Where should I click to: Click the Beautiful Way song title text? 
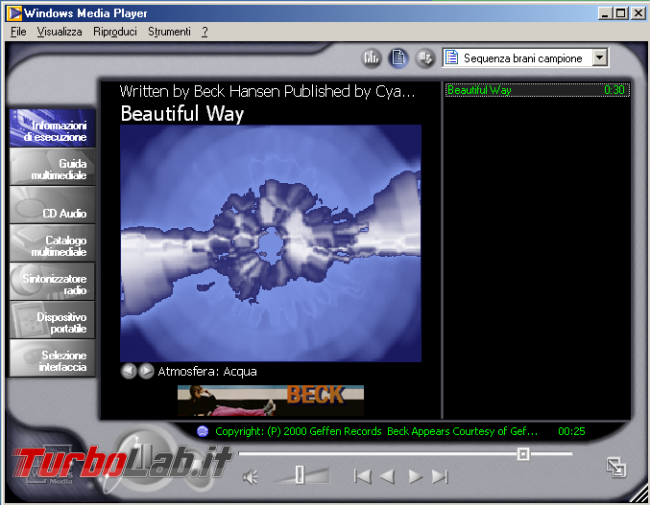click(182, 113)
